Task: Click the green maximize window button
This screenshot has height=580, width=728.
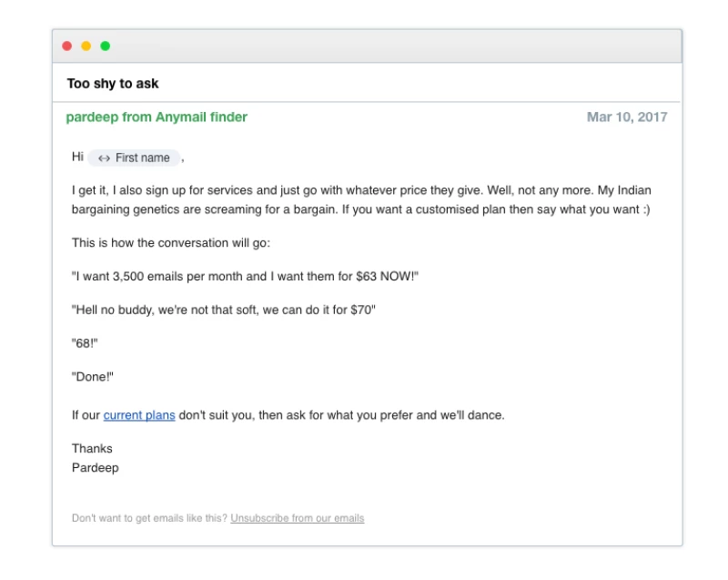Action: [106, 46]
